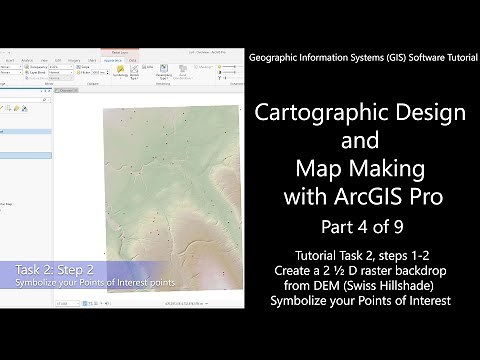
Task: Select the map view tab above the map
Action: [x=66, y=90]
